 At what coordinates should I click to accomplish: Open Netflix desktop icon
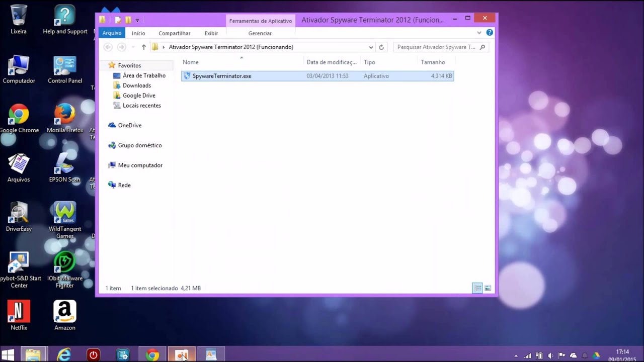tap(19, 316)
